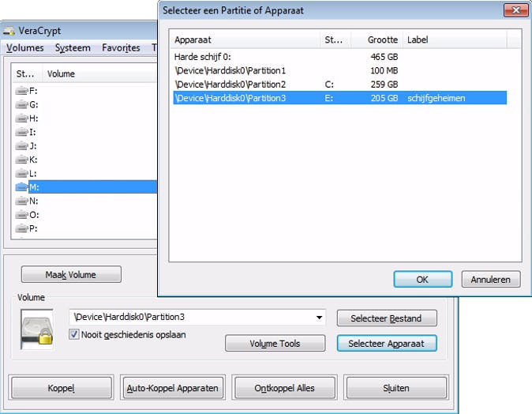The width and height of the screenshot is (532, 414).
Task: Click the E: drive letter cell
Action: (329, 98)
